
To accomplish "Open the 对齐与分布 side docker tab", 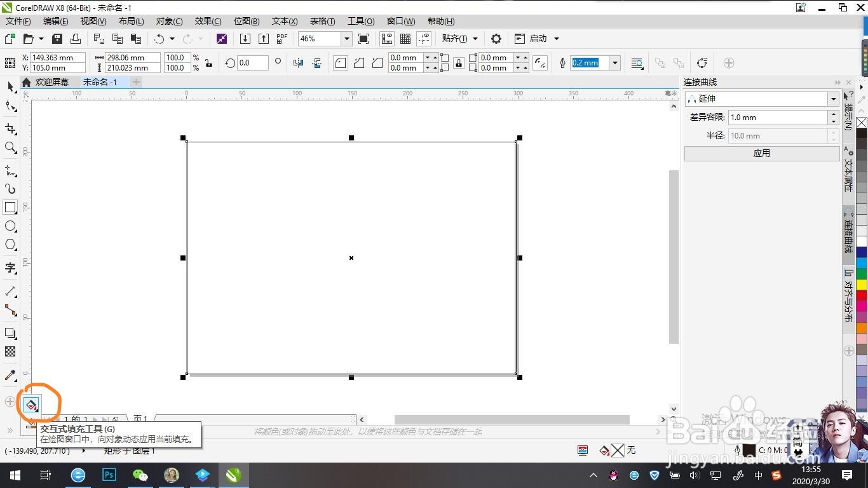I will point(848,297).
